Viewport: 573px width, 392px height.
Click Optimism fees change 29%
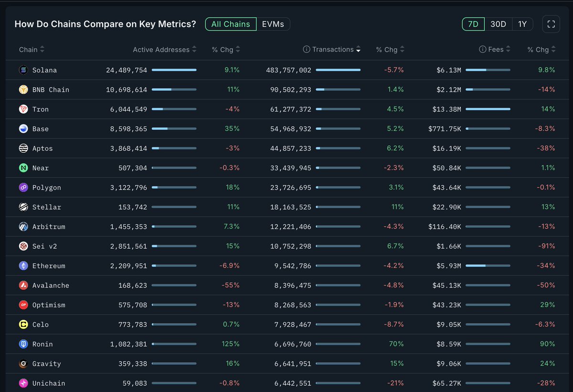[548, 305]
